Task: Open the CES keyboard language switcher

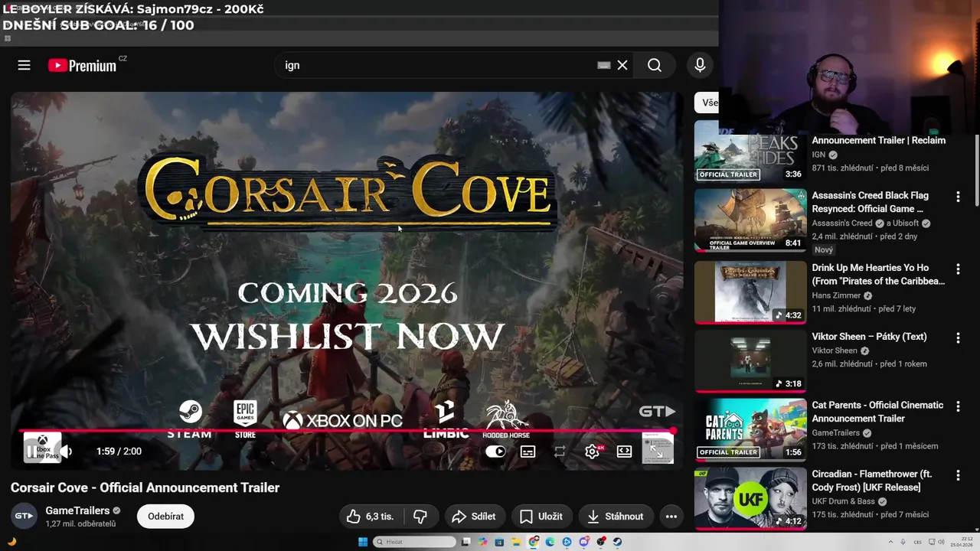Action: [917, 542]
